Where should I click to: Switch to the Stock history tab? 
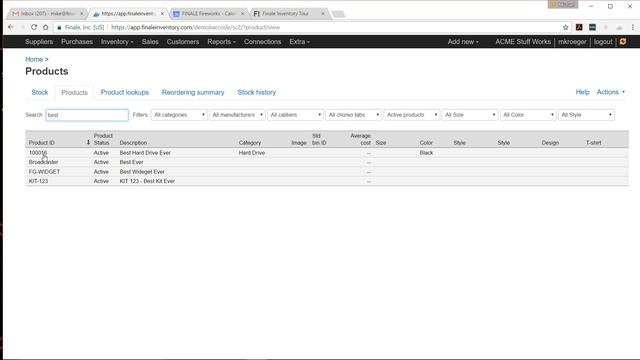click(x=256, y=92)
